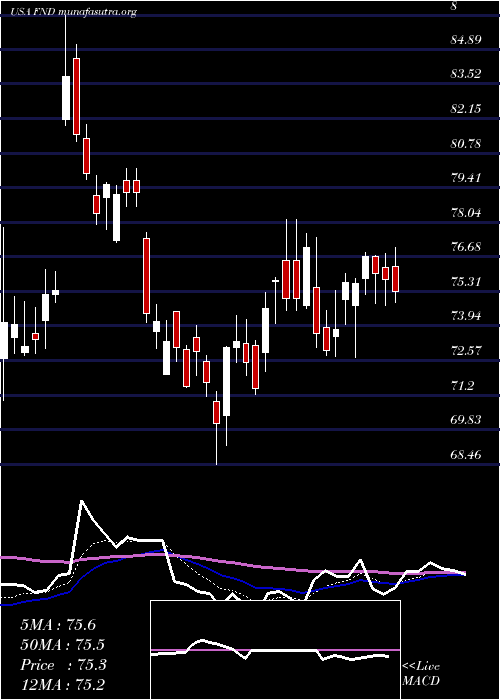Click the 75.31 price axis label

click(x=466, y=282)
